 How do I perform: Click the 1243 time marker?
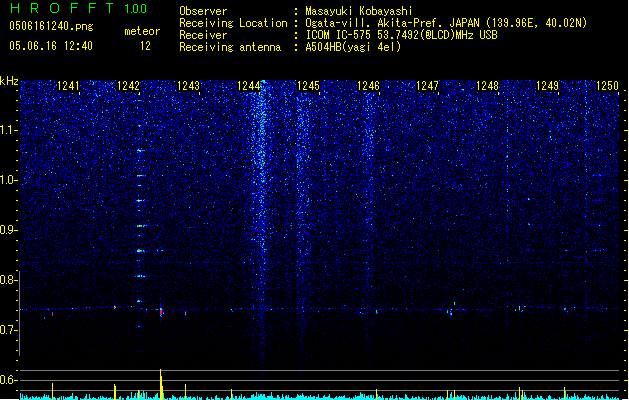click(x=188, y=86)
